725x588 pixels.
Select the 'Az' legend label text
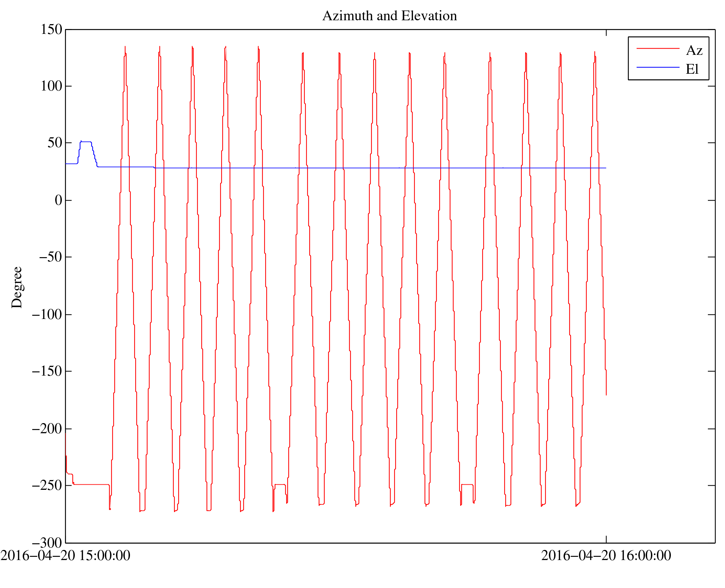694,51
